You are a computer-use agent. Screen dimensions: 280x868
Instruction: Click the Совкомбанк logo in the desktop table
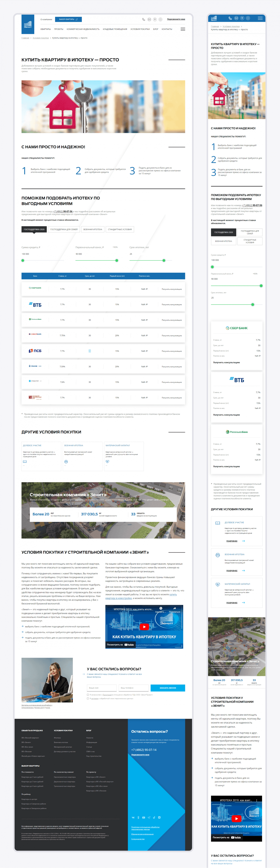[35, 334]
